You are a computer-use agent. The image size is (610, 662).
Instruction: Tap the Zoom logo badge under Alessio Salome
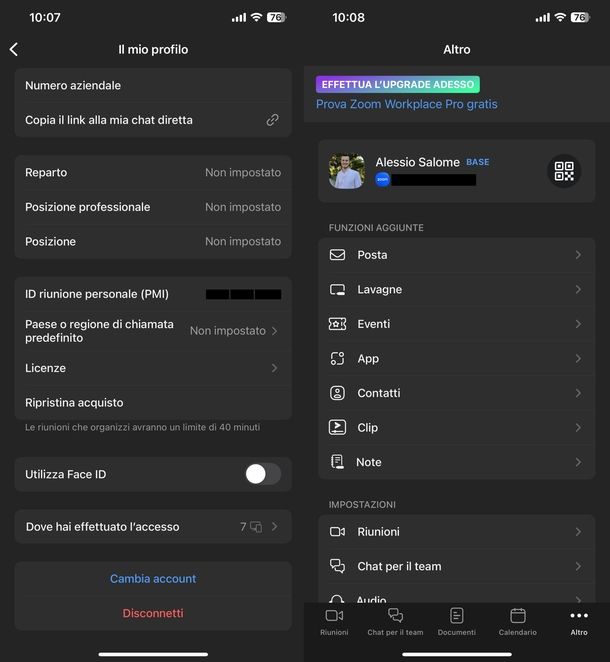(382, 179)
